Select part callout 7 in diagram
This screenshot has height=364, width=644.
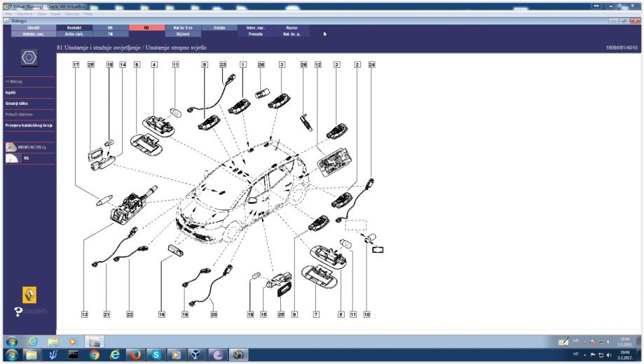pos(316,314)
